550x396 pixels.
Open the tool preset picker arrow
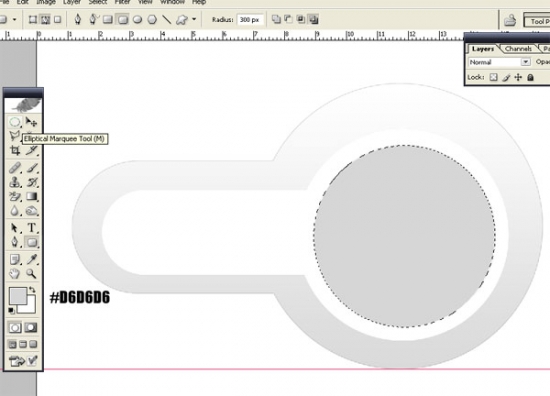tap(14, 20)
